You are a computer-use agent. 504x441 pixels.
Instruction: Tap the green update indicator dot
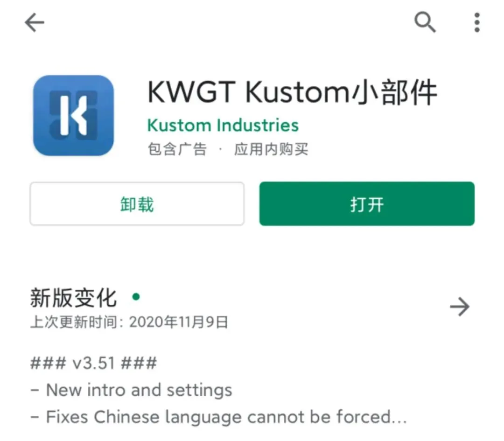click(136, 296)
